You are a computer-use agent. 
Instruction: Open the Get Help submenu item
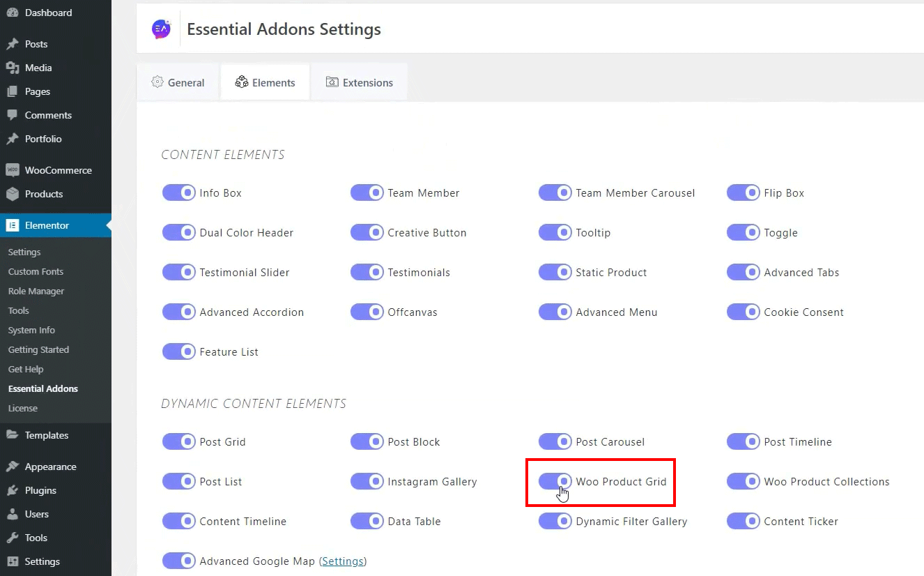(26, 369)
